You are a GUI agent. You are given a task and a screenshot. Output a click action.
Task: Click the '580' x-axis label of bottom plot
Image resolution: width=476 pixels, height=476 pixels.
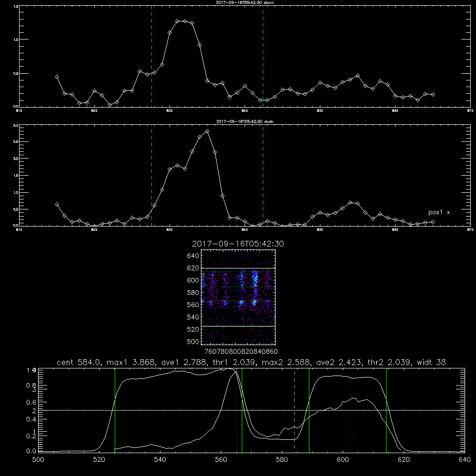[282, 460]
